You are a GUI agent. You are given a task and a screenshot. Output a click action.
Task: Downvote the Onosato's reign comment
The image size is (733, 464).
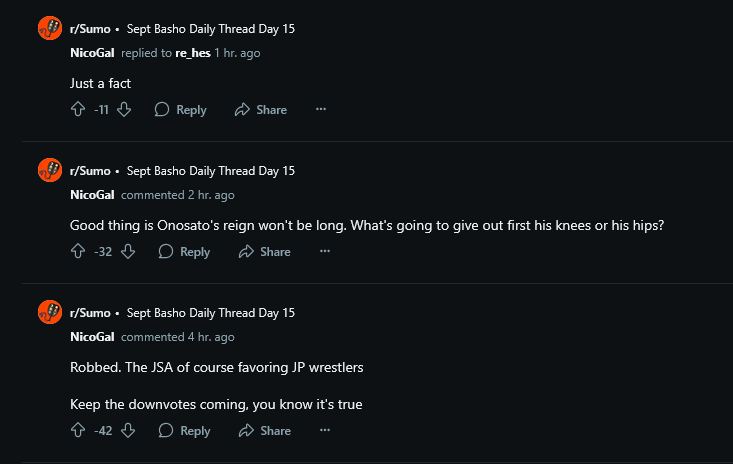click(x=128, y=251)
